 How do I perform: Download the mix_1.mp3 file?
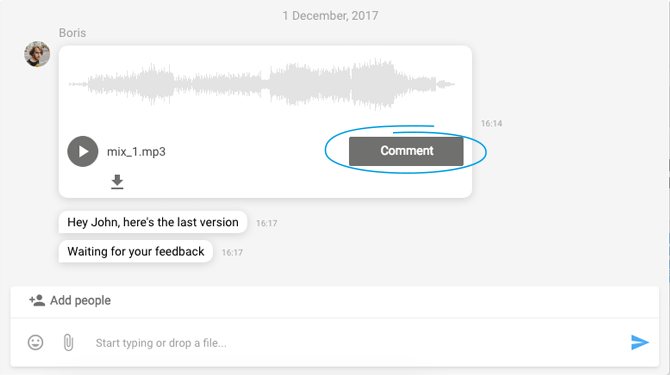click(x=117, y=182)
